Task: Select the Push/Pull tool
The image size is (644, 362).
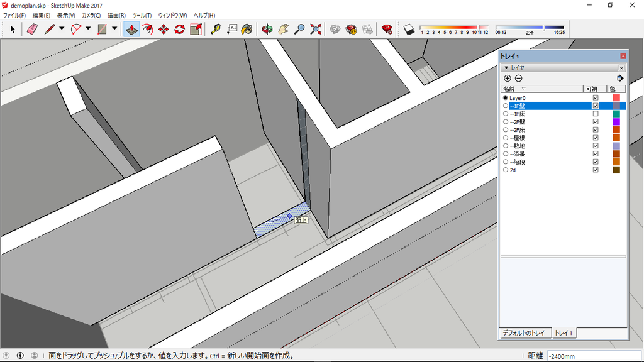Action: pyautogui.click(x=131, y=29)
